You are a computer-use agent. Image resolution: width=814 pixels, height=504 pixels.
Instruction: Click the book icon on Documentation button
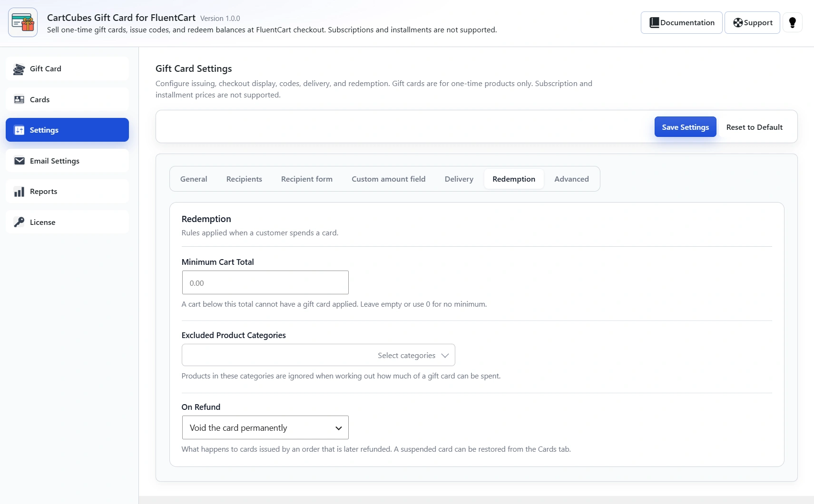(655, 22)
